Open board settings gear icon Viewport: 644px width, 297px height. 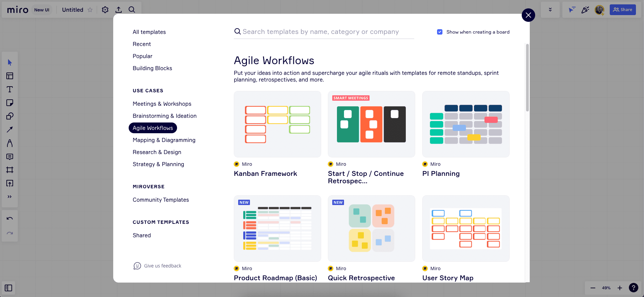coord(105,10)
